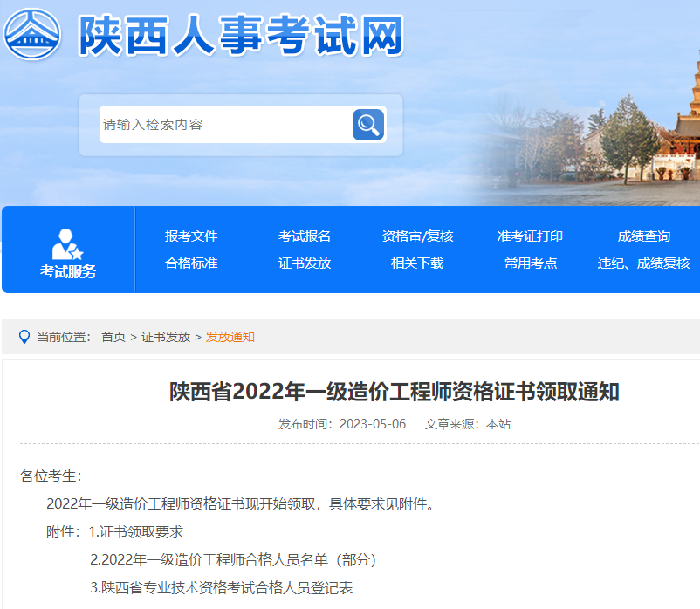Open the 报考文件 menu item
This screenshot has height=609, width=700.
(191, 236)
